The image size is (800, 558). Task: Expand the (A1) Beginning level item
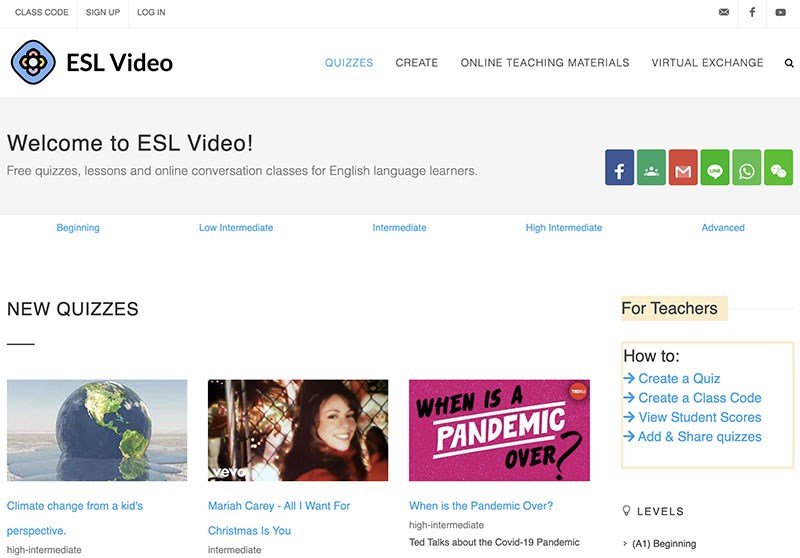[663, 544]
